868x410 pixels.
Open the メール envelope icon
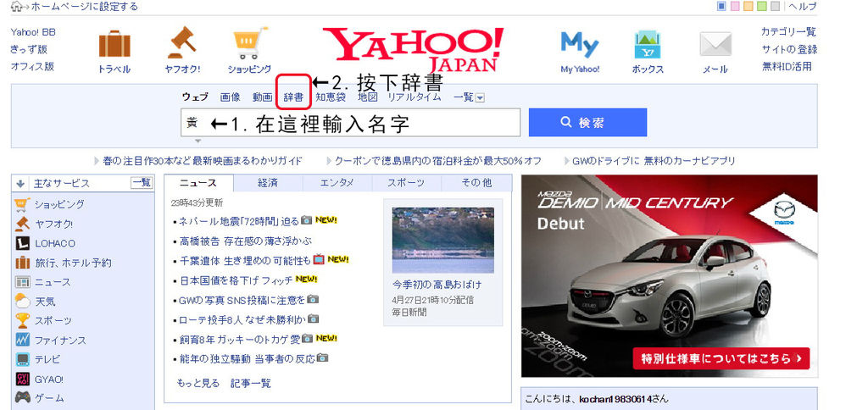pyautogui.click(x=715, y=44)
